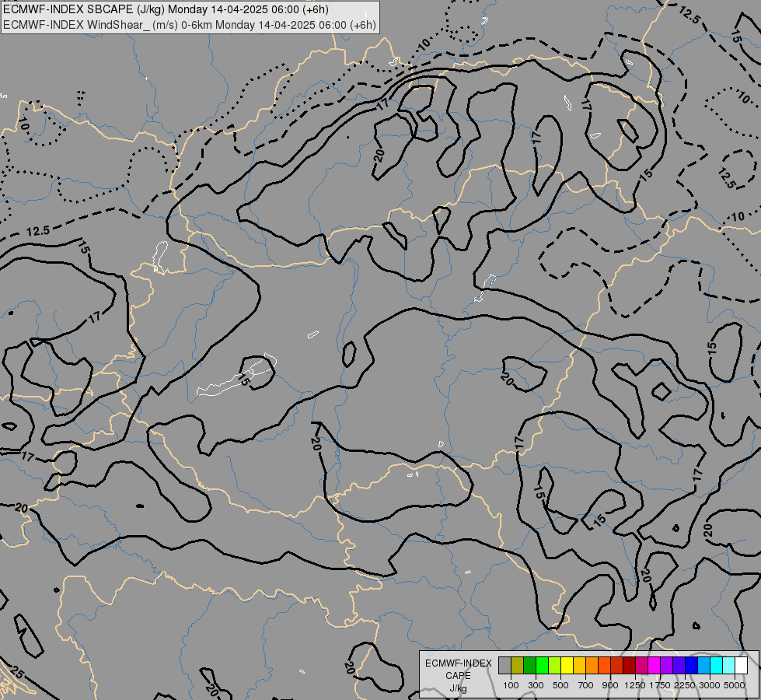Click the '25' contour label
761x700 pixels.
[x=16, y=672]
